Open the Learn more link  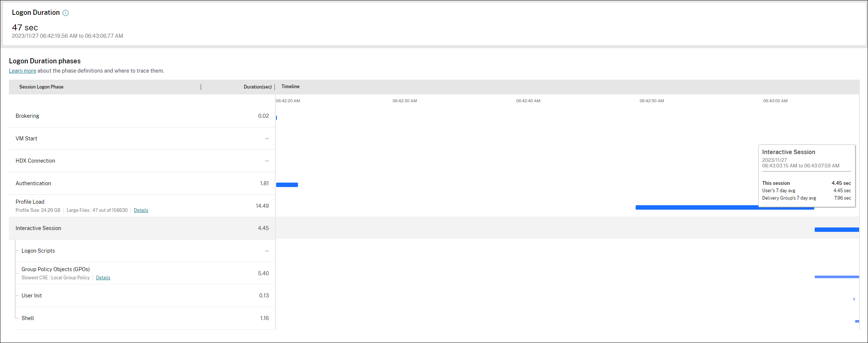point(22,71)
